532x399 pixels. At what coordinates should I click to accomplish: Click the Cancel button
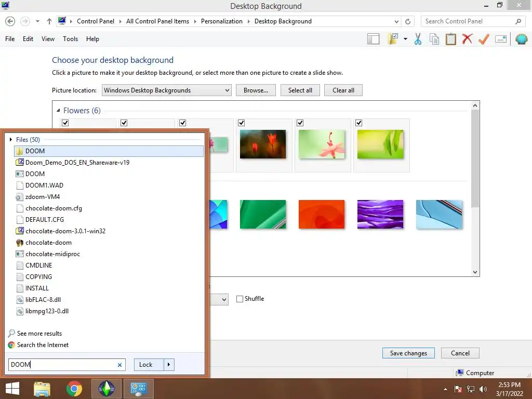(460, 353)
